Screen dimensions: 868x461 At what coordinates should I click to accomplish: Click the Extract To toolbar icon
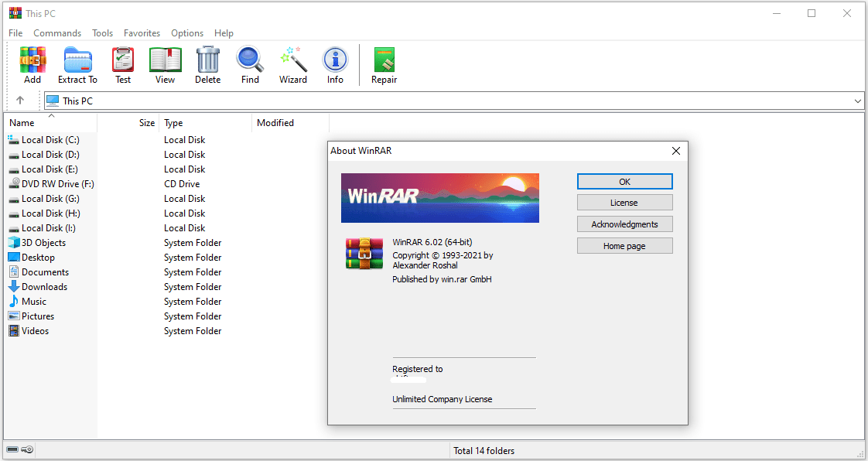pos(77,60)
